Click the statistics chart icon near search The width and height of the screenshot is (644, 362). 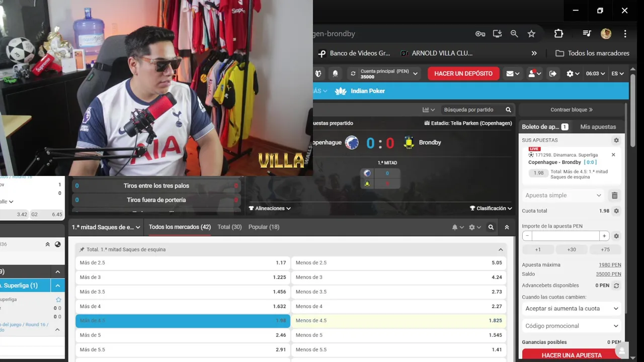point(429,110)
